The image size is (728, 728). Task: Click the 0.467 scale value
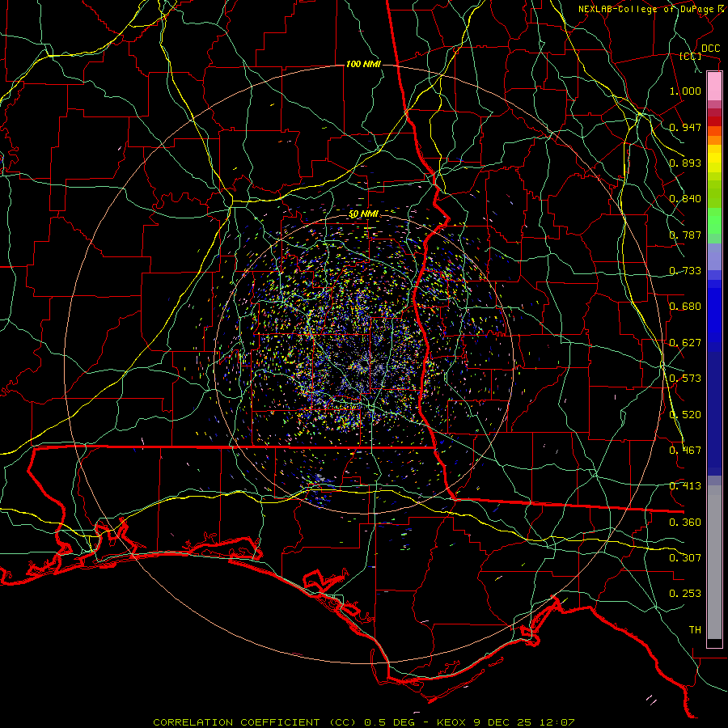685,451
